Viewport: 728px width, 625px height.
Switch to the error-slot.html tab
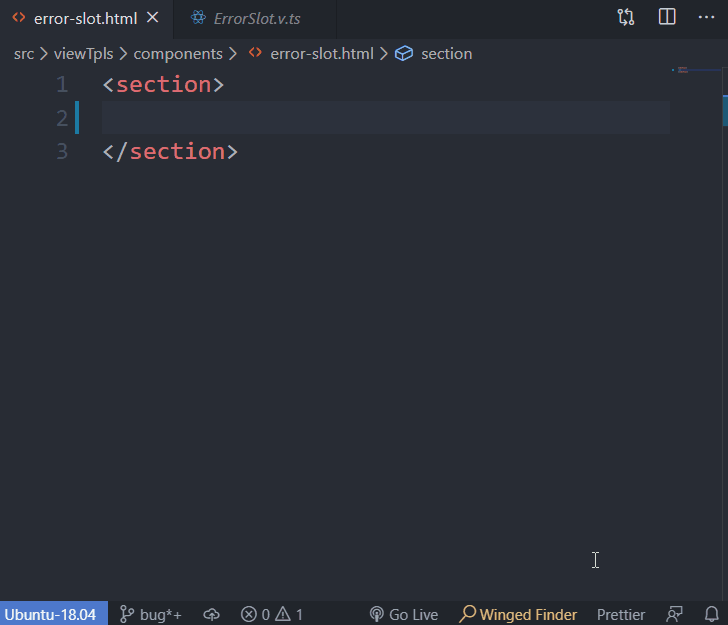[x=85, y=19]
